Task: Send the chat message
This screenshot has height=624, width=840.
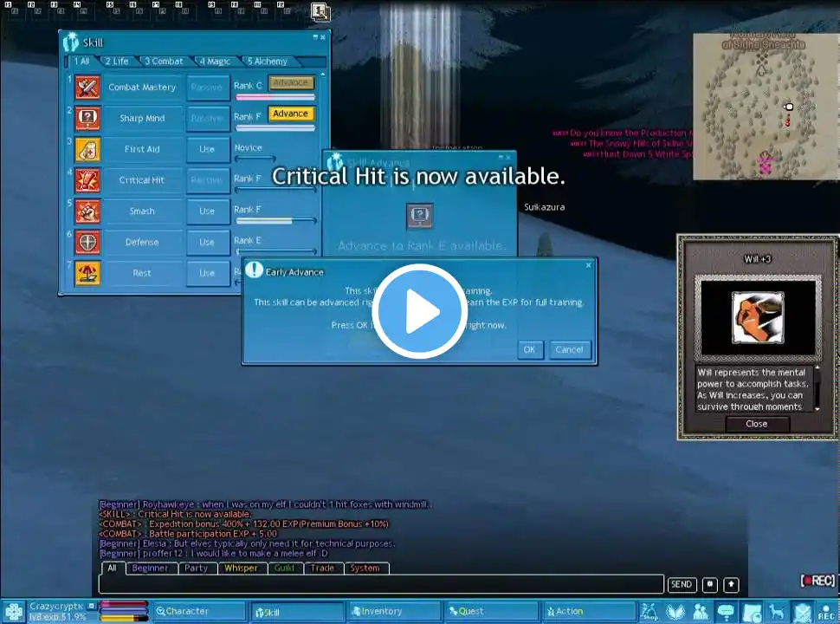Action: [x=682, y=584]
